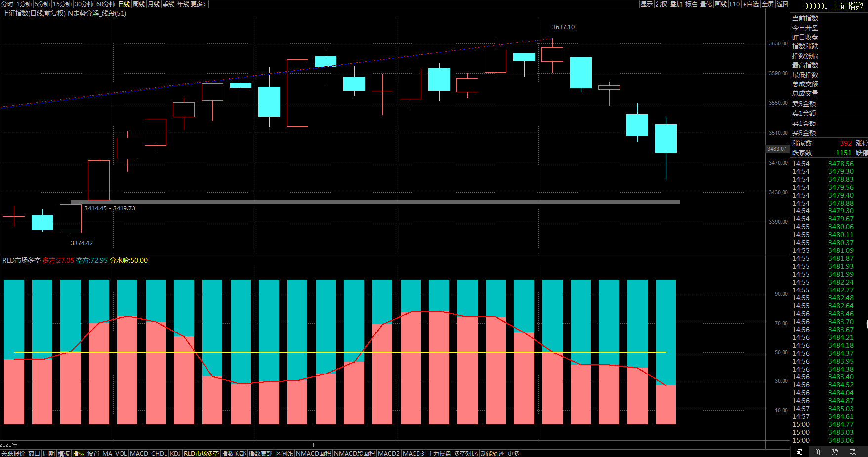Switch indicator to 区间线

(x=284, y=453)
